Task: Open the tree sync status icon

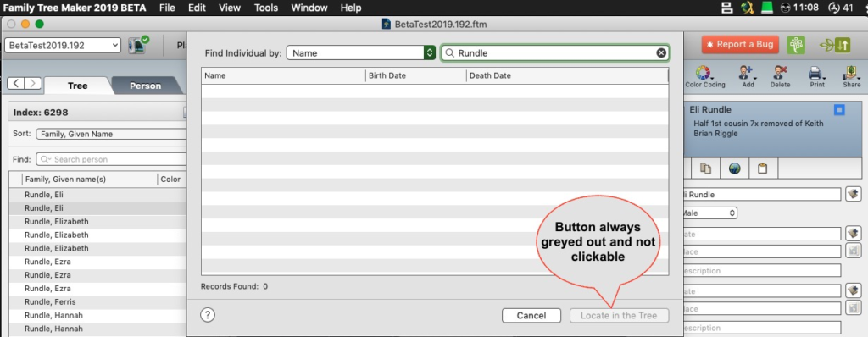Action: [138, 45]
